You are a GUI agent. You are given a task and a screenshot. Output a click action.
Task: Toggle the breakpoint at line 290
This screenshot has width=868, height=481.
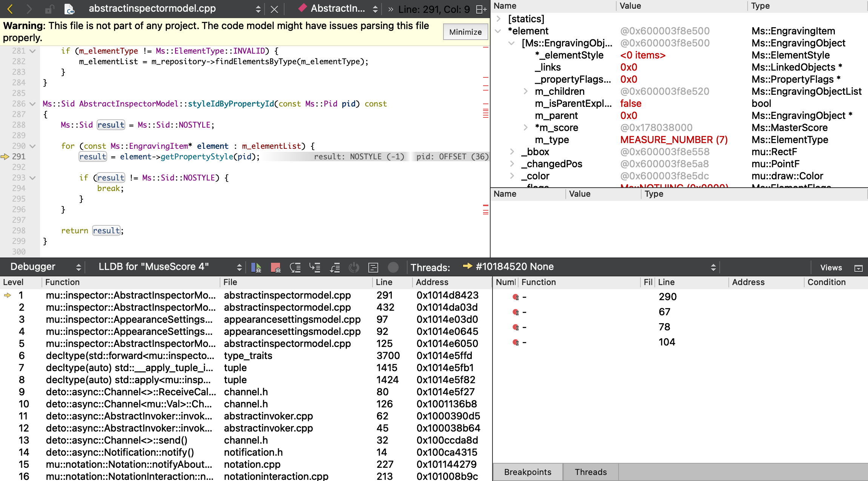(x=516, y=297)
